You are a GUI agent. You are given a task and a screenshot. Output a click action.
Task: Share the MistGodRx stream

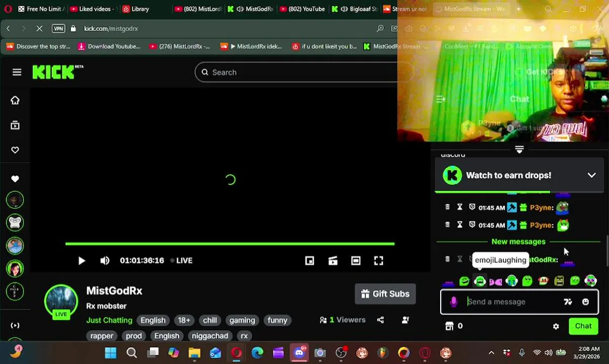(380, 320)
